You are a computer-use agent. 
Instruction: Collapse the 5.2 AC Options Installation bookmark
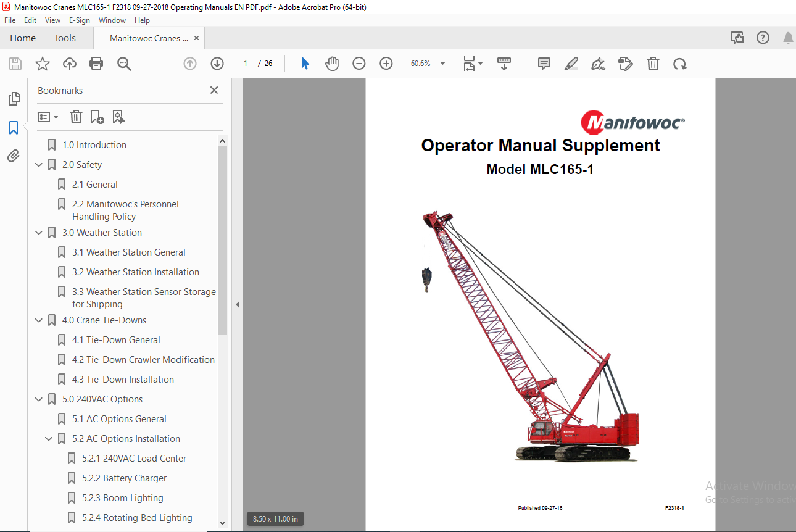[49, 439]
